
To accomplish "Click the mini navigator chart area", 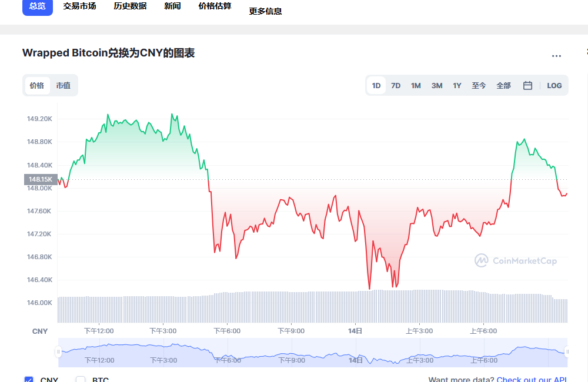I will (x=313, y=353).
